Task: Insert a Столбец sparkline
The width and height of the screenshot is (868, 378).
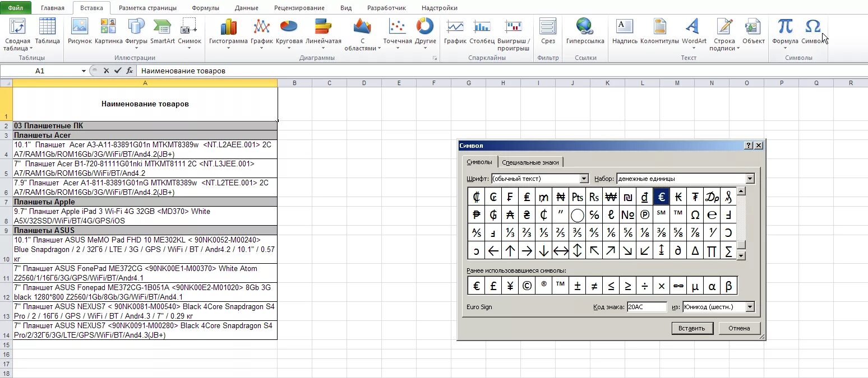Action: (482, 31)
